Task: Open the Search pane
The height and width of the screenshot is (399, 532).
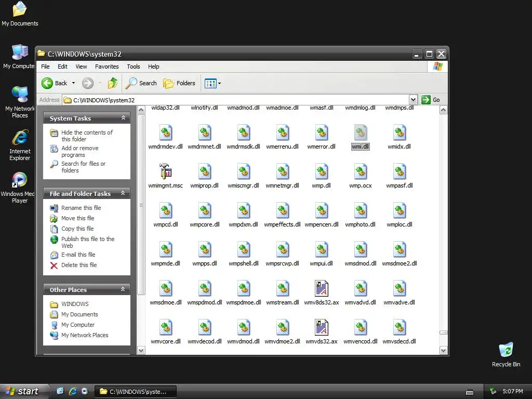Action: (141, 83)
